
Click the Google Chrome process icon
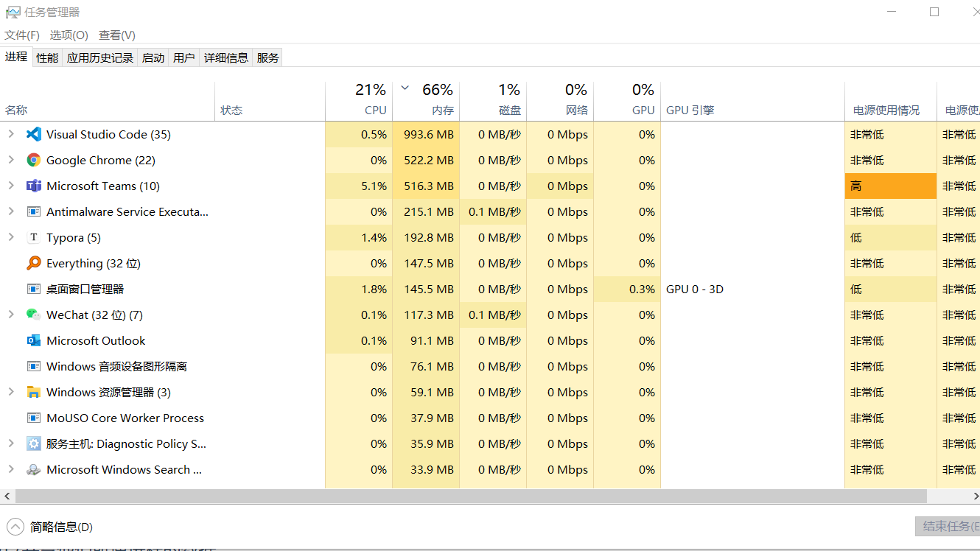33,160
